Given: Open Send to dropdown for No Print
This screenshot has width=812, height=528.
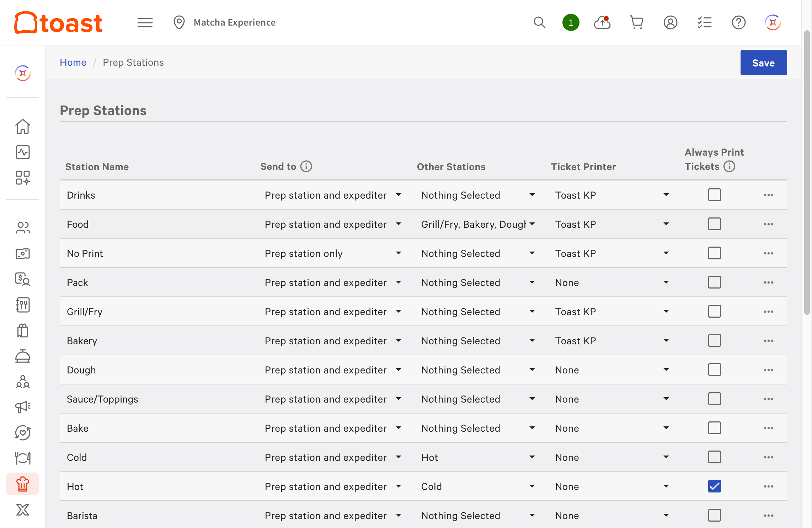Looking at the screenshot, I should pyautogui.click(x=333, y=253).
